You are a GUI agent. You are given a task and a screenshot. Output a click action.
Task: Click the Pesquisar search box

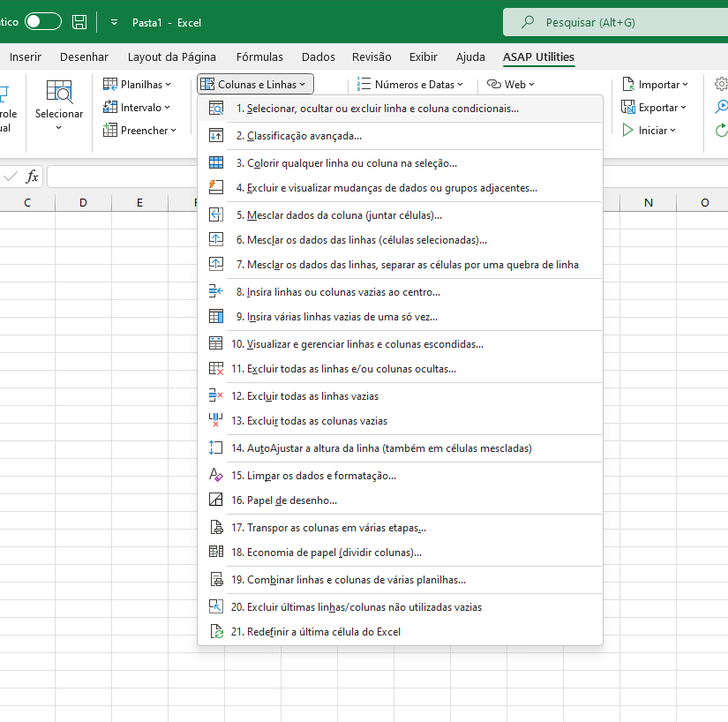point(616,22)
